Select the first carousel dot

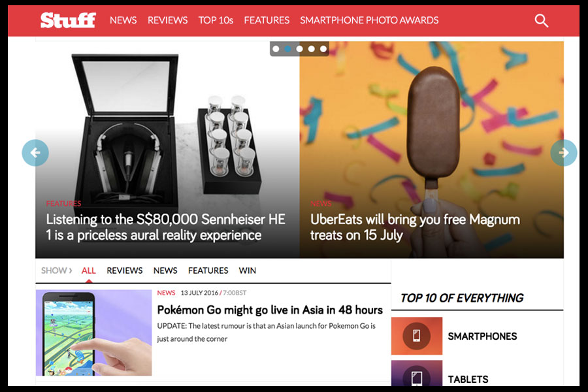click(x=276, y=49)
